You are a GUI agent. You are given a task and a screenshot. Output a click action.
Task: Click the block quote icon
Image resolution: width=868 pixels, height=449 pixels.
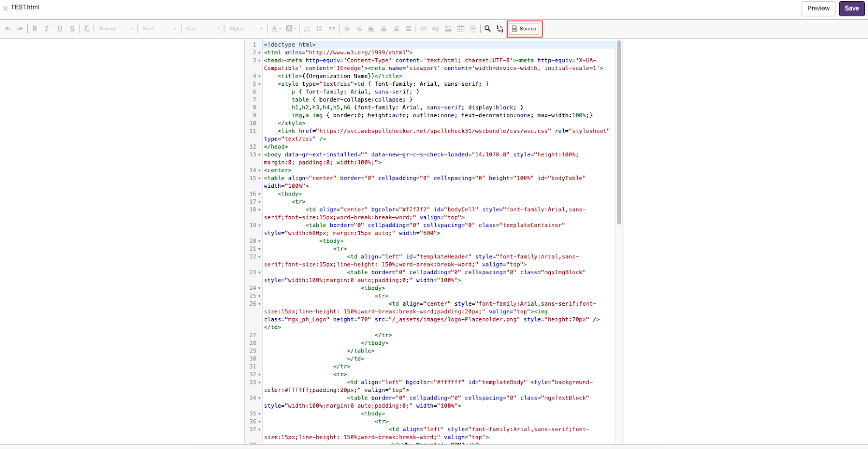(332, 29)
